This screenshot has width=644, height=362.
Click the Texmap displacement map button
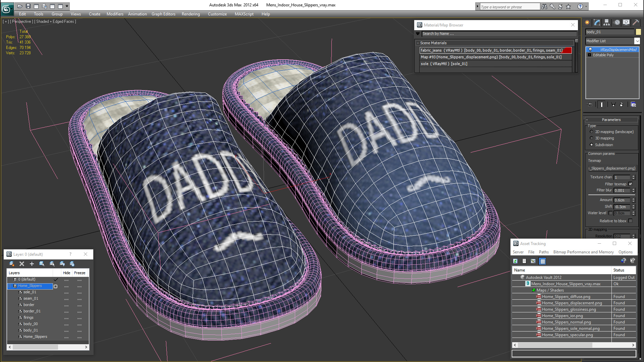612,168
